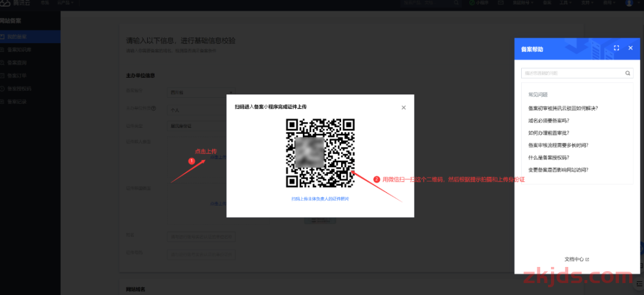Click the 备案知识库 sidebar icon
Screen dimensions: 644x295
pyautogui.click(x=2, y=50)
